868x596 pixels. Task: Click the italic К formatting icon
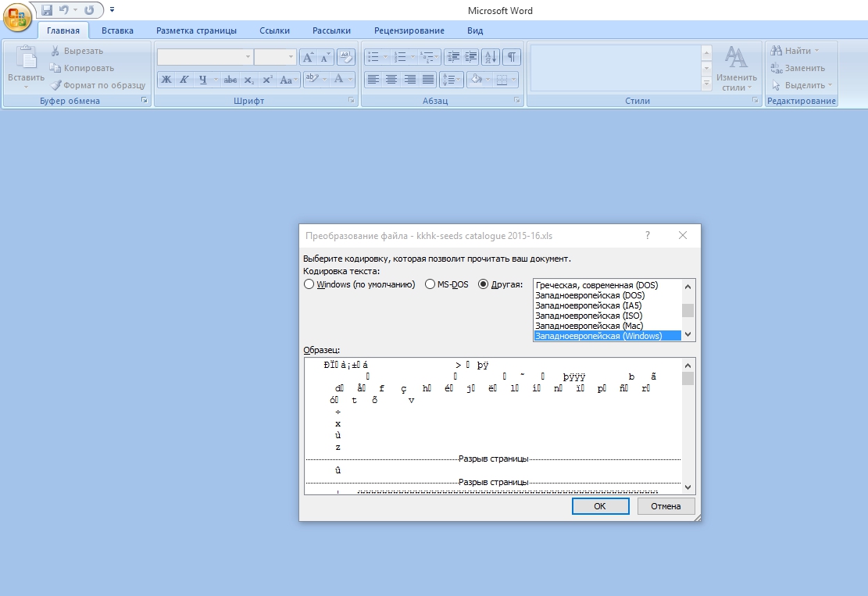(184, 80)
